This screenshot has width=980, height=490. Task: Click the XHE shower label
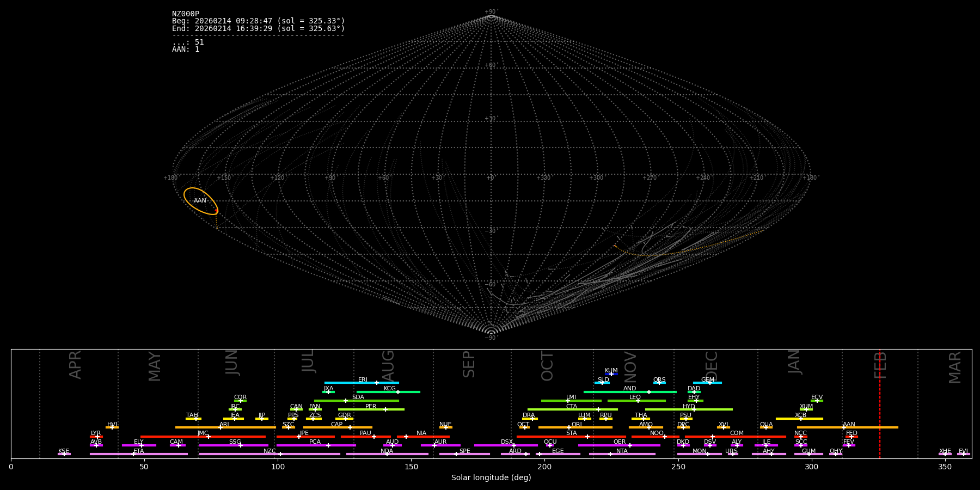945,451
